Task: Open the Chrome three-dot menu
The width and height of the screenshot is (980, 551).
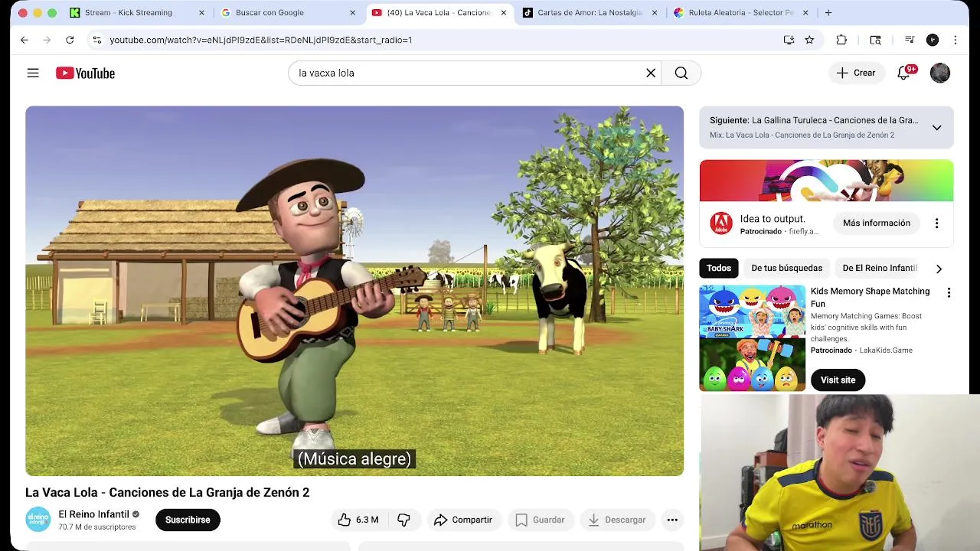Action: coord(955,40)
